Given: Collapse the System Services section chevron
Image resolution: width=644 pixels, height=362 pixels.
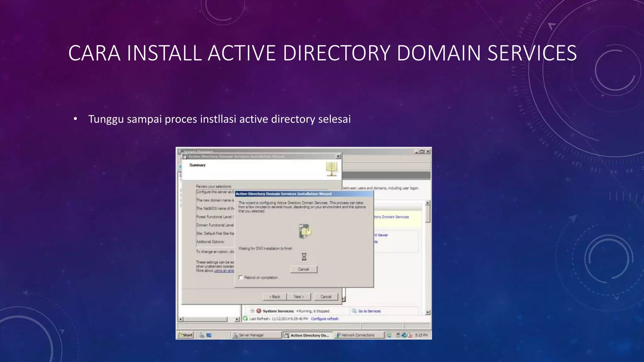Looking at the screenshot, I should click(252, 311).
